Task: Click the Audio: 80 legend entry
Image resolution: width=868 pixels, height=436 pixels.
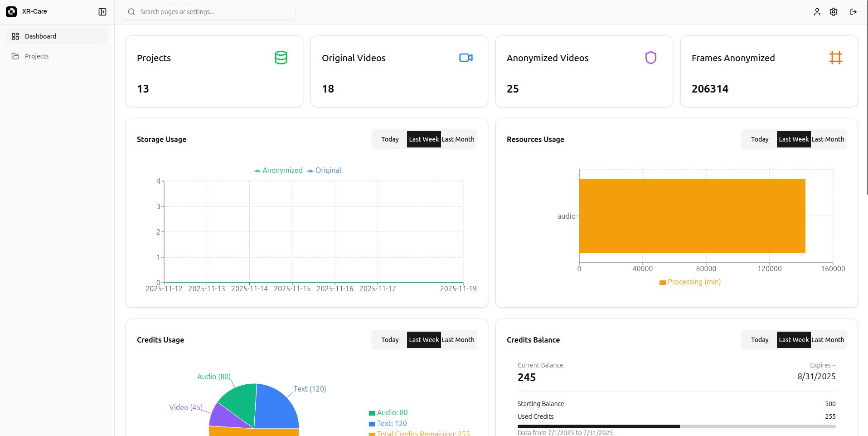Action: [388, 413]
